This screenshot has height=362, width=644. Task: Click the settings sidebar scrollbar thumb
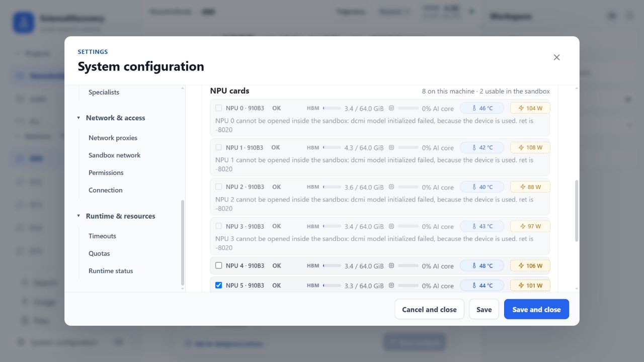tap(183, 243)
